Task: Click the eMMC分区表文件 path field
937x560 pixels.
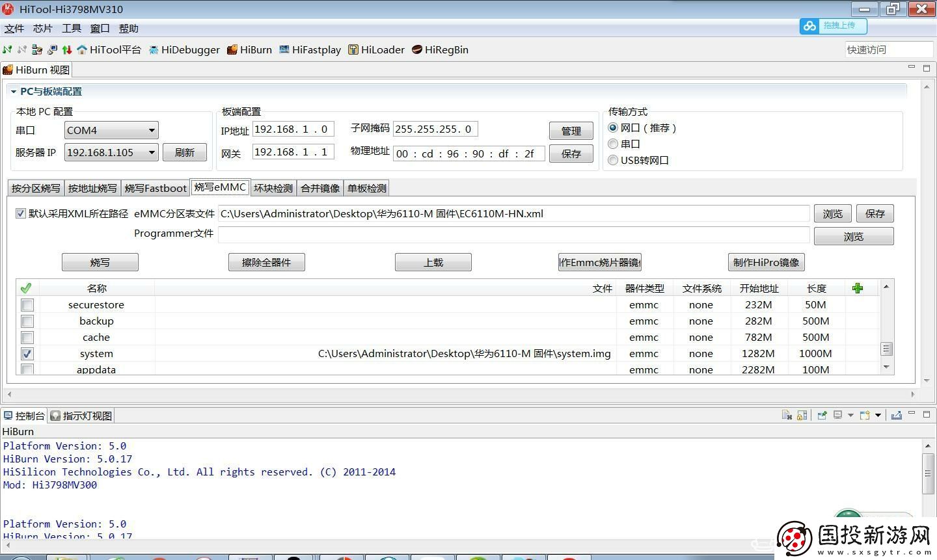Action: 514,213
